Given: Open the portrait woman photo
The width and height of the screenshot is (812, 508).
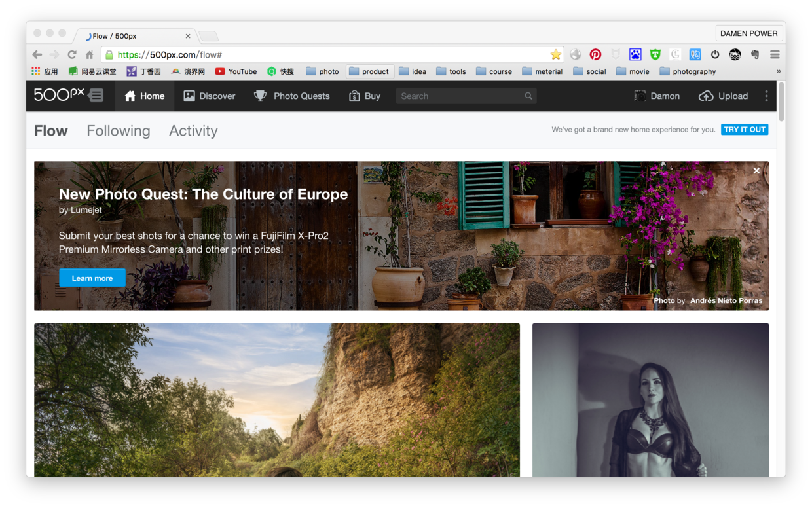Looking at the screenshot, I should pyautogui.click(x=650, y=399).
